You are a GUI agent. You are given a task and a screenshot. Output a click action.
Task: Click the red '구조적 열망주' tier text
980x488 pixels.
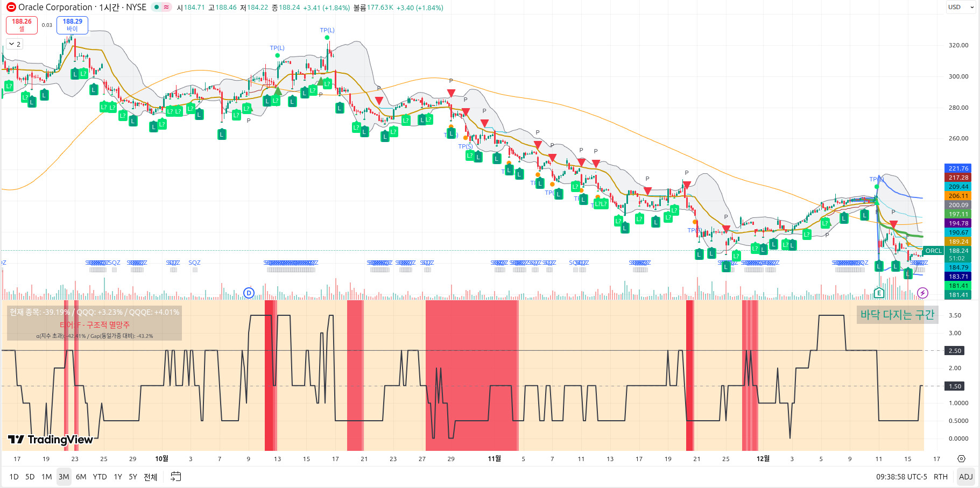pos(108,325)
